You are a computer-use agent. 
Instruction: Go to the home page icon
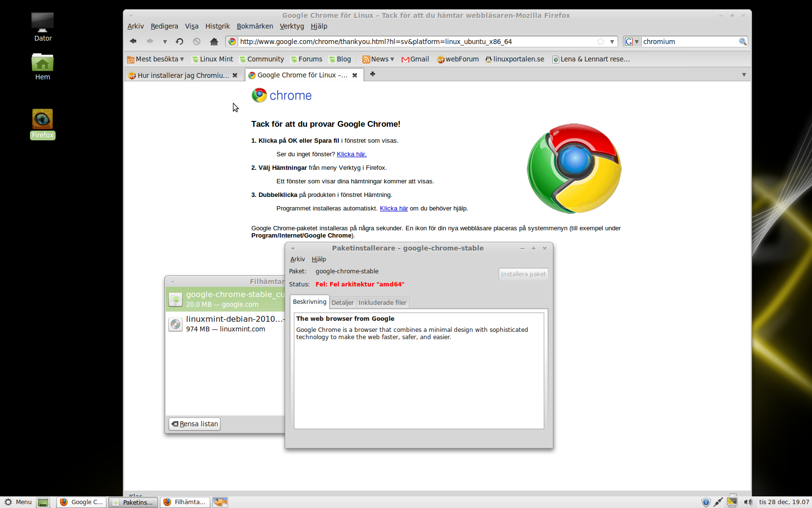(214, 42)
